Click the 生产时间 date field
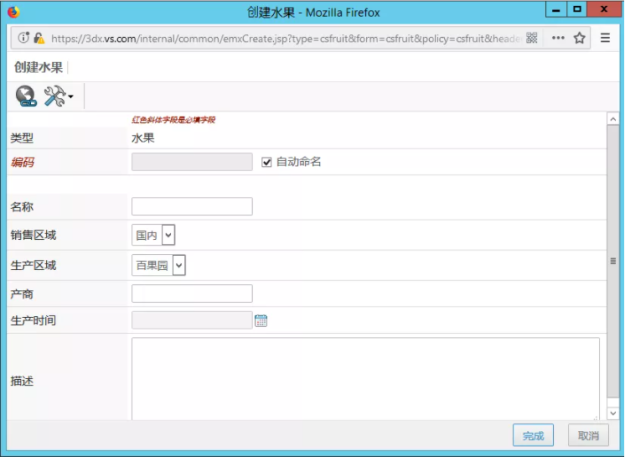Image resolution: width=625 pixels, height=457 pixels. click(x=192, y=321)
